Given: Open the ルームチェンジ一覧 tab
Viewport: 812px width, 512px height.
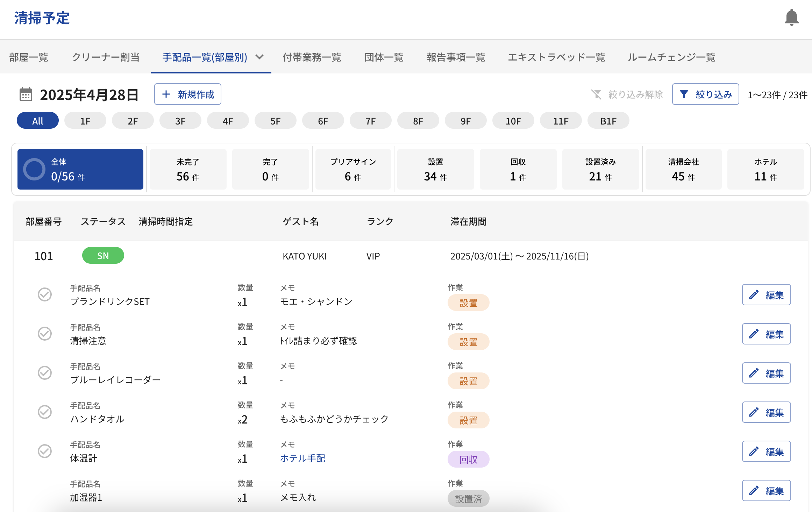Looking at the screenshot, I should click(671, 57).
